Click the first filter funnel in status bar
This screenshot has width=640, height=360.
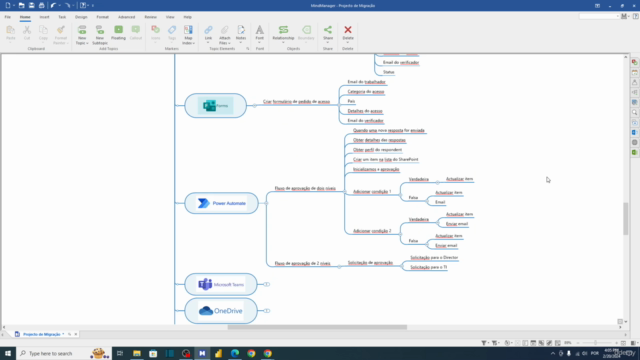[x=484, y=343]
